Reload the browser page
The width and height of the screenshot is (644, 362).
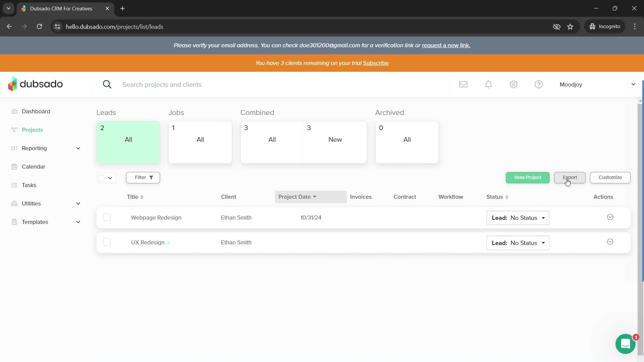[39, 26]
